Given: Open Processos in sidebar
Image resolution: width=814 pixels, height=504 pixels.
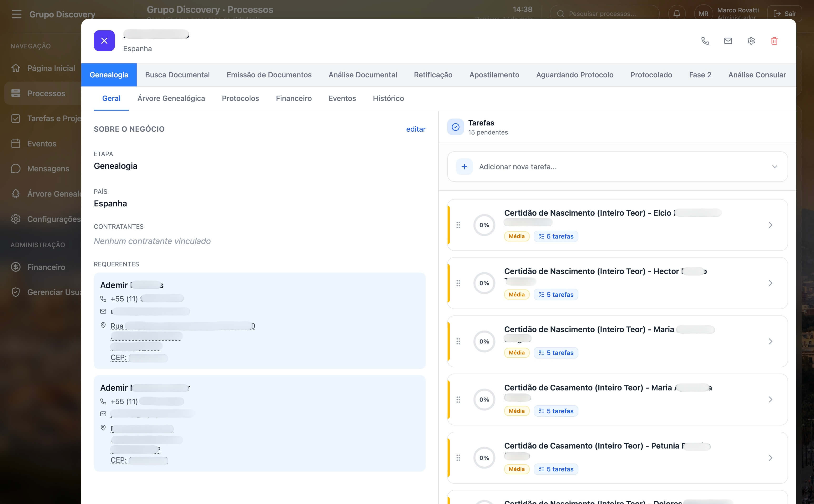Looking at the screenshot, I should (43, 93).
